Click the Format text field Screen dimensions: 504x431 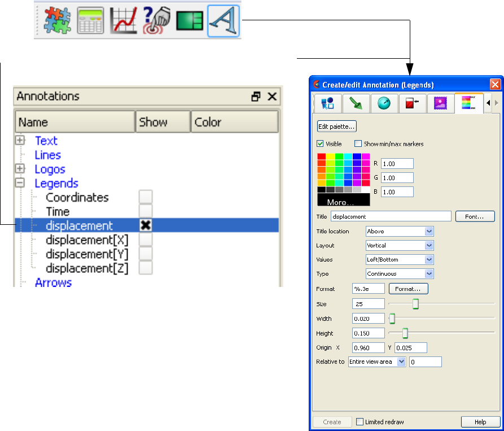click(x=369, y=289)
